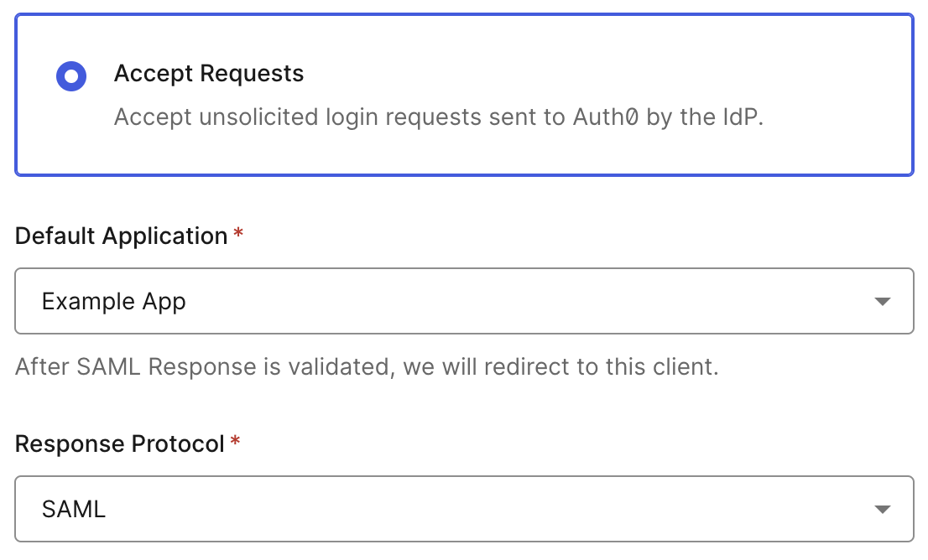This screenshot has width=928, height=560.
Task: Click the Example App combo box field
Action: point(464,301)
